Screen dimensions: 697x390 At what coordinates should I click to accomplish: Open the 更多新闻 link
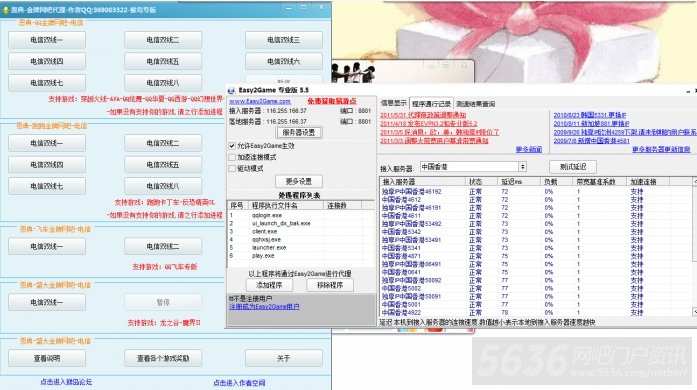pyautogui.click(x=529, y=149)
